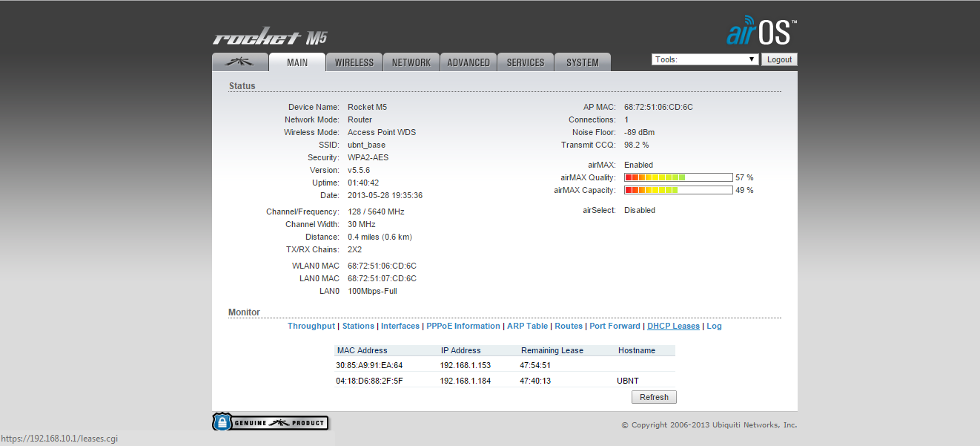Open the WIRELESS tab

pyautogui.click(x=354, y=62)
